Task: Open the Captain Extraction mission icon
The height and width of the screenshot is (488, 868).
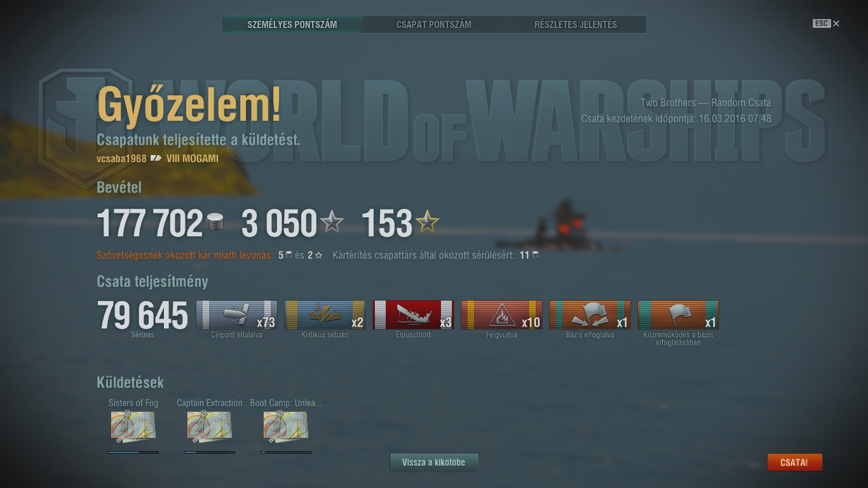Action: pos(209,426)
